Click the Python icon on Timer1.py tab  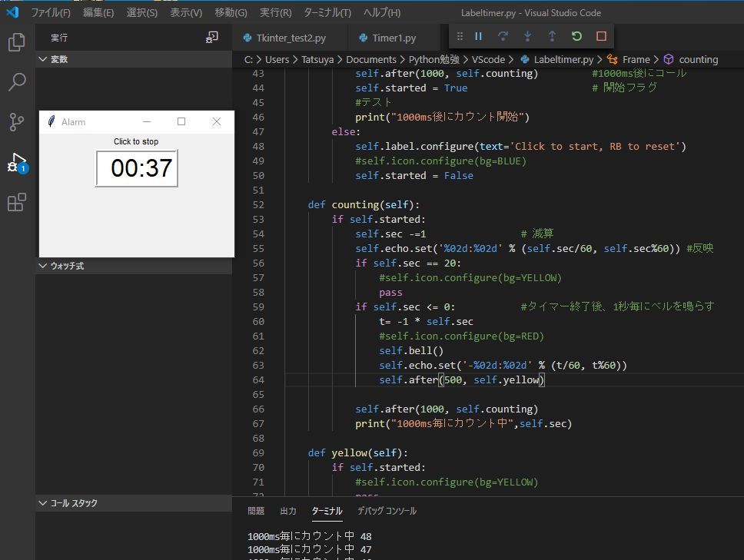pos(363,38)
